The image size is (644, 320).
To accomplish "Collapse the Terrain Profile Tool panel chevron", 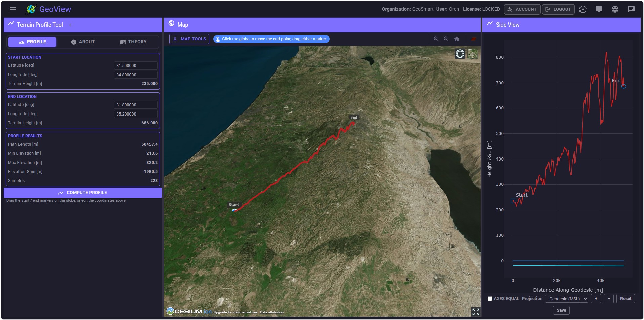I will 70,25.
